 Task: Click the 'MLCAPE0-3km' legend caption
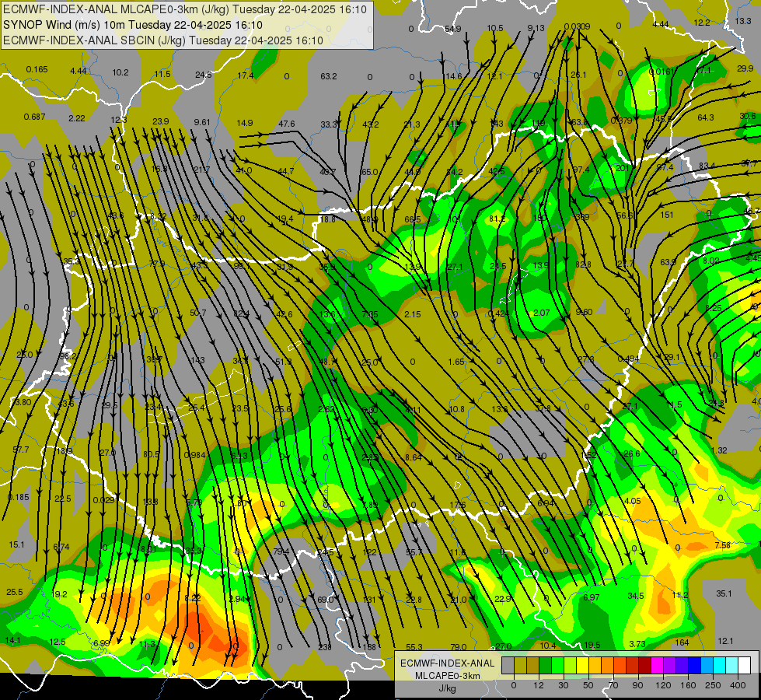pos(448,676)
